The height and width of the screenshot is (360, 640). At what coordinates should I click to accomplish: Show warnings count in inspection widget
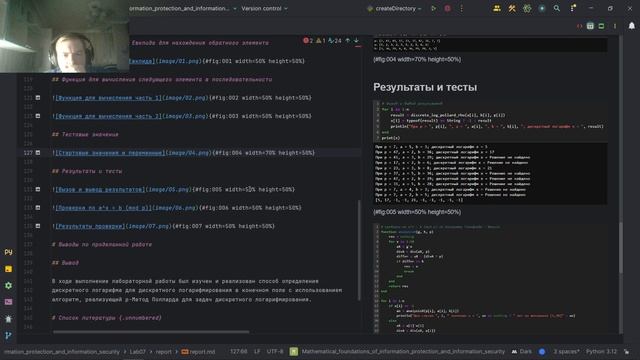[321, 40]
